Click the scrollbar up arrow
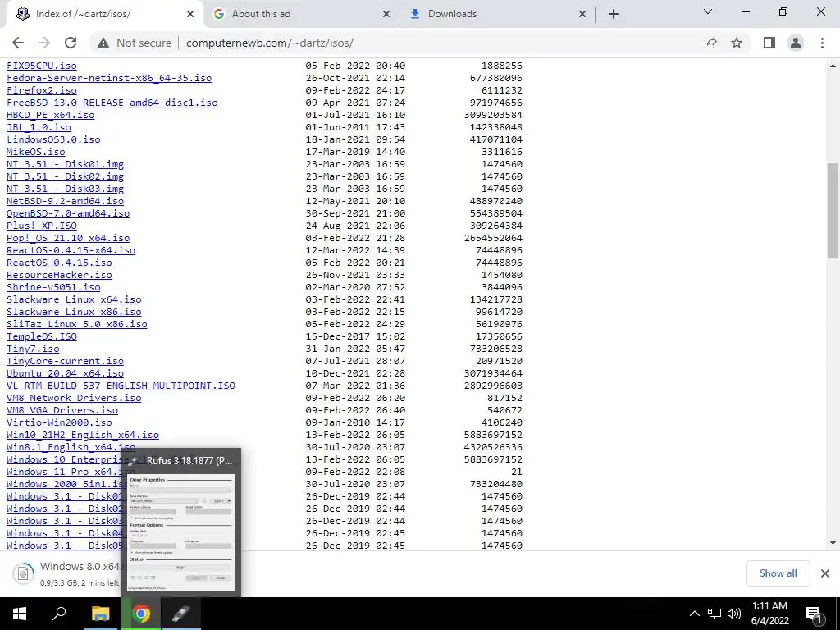The width and height of the screenshot is (840, 630). (833, 66)
